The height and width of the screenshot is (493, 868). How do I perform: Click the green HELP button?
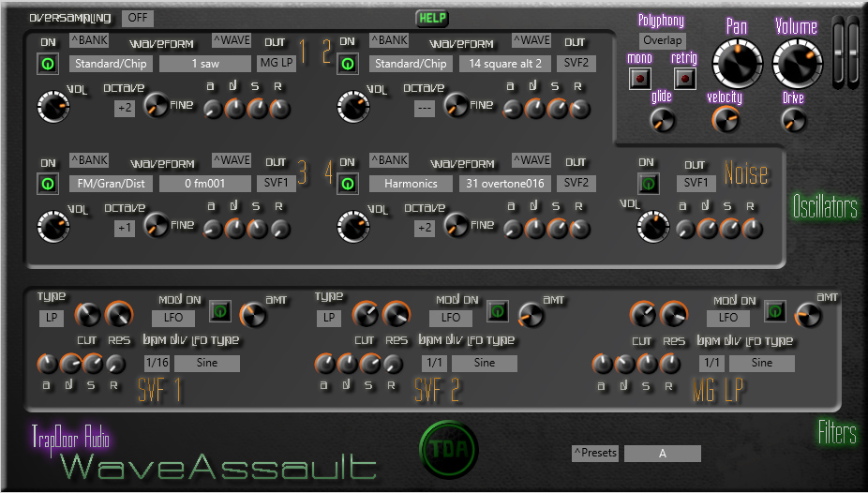(x=432, y=18)
